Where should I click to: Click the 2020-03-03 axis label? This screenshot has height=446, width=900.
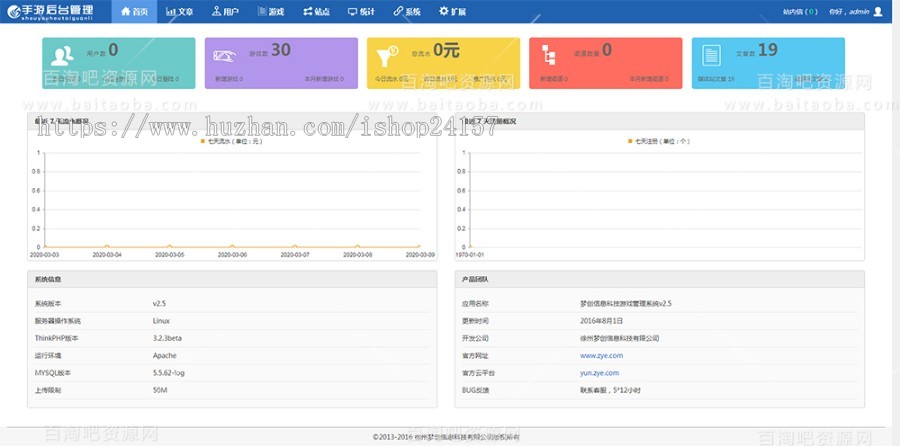coord(45,254)
